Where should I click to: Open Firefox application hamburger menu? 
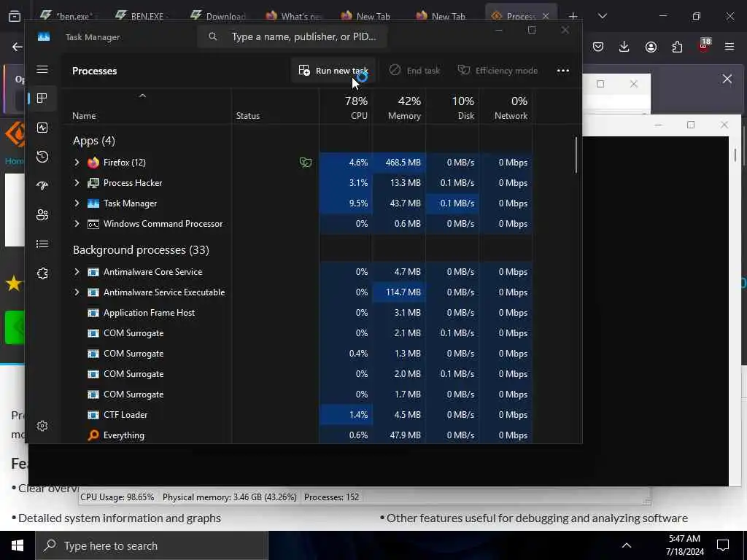(729, 47)
